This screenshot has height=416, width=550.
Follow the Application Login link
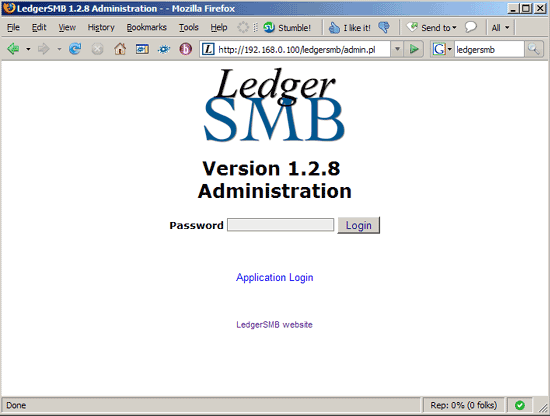(275, 277)
